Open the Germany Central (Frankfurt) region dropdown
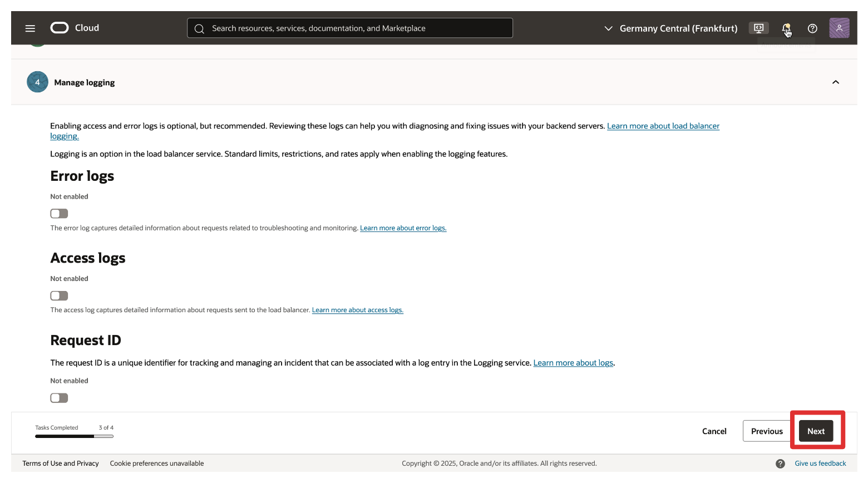This screenshot has height=483, width=868. pos(670,28)
